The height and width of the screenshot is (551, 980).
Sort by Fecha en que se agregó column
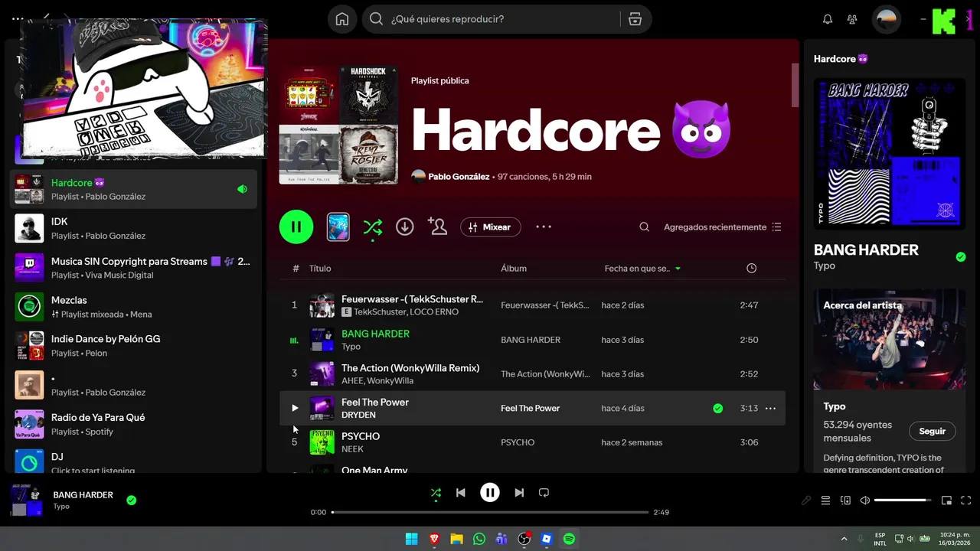pos(642,269)
